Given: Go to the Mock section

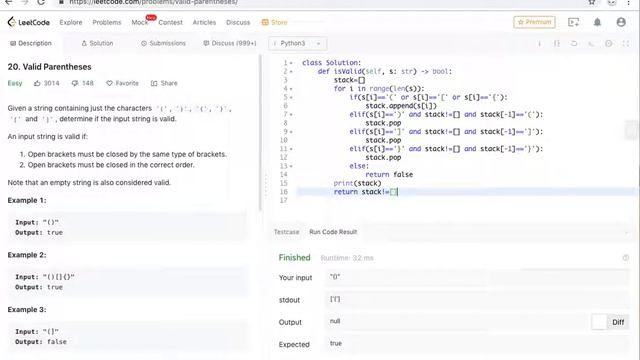Looking at the screenshot, I should (x=140, y=22).
